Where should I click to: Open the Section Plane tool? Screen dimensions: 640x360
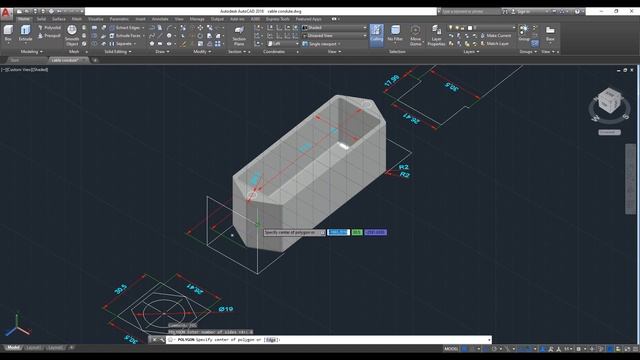(239, 36)
